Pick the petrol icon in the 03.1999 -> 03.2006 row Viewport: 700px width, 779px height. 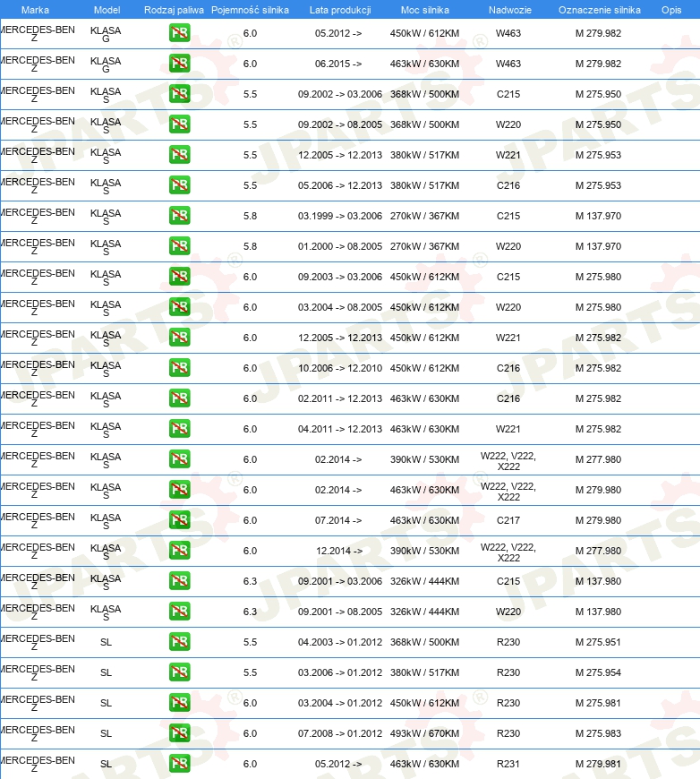click(x=179, y=216)
